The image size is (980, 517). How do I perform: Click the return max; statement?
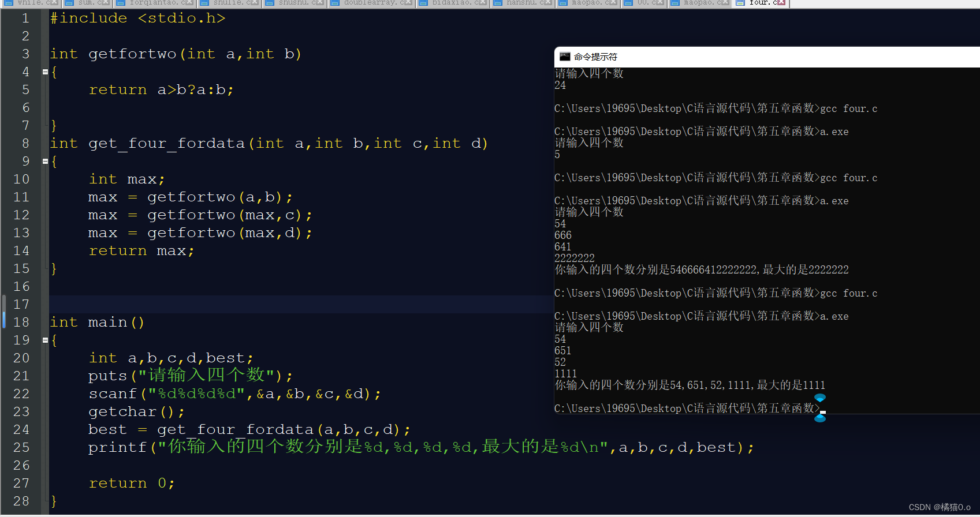[141, 251]
